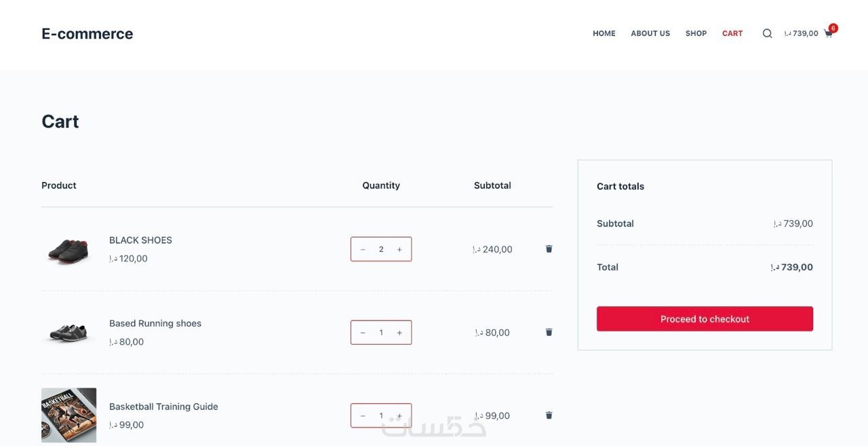Open ABOUT US page

(x=650, y=33)
